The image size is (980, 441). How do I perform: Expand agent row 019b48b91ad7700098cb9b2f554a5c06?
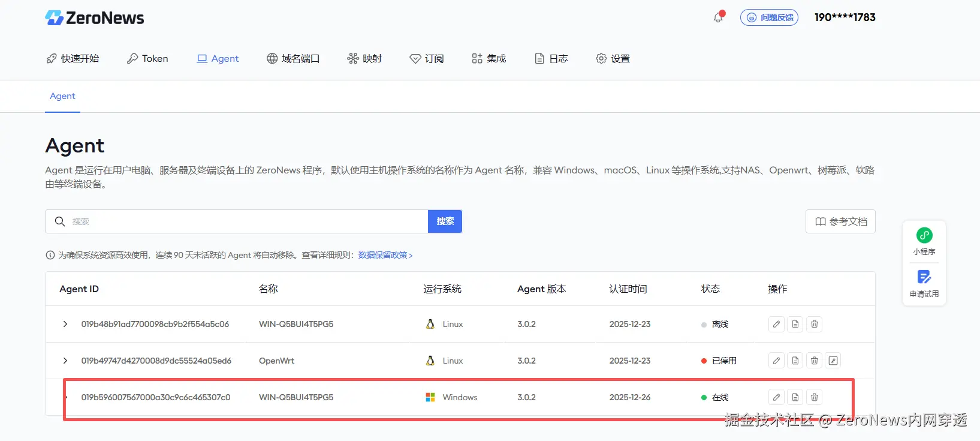pyautogui.click(x=65, y=324)
